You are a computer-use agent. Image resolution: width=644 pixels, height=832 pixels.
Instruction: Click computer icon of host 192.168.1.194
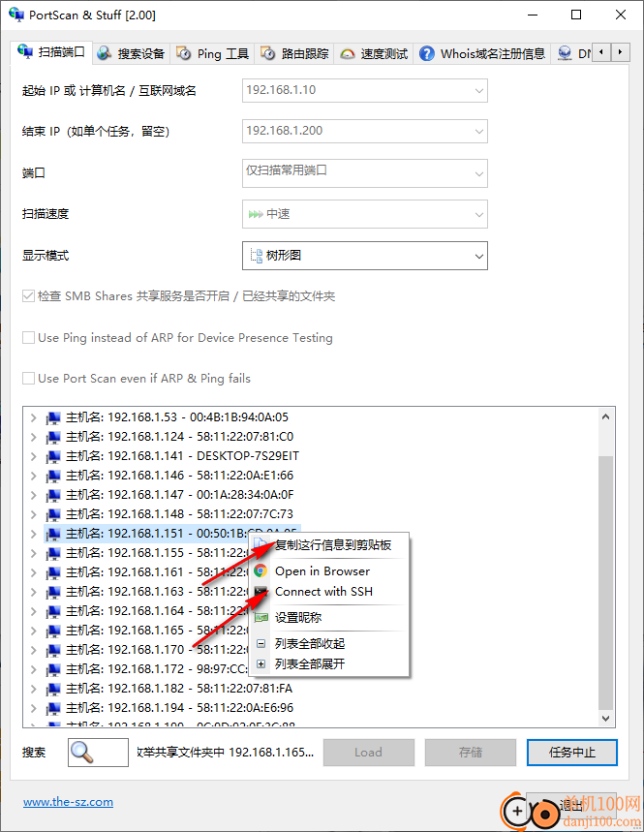tap(53, 708)
